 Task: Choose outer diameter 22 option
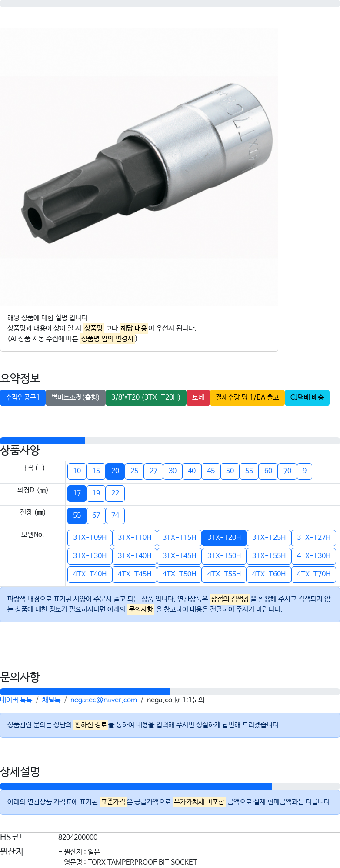115,493
